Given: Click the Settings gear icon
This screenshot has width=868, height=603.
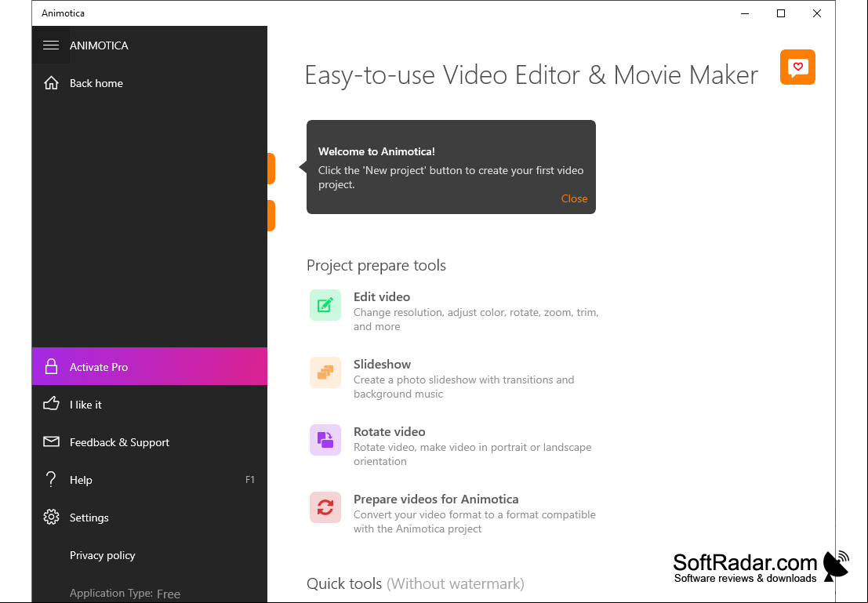Looking at the screenshot, I should 51,518.
